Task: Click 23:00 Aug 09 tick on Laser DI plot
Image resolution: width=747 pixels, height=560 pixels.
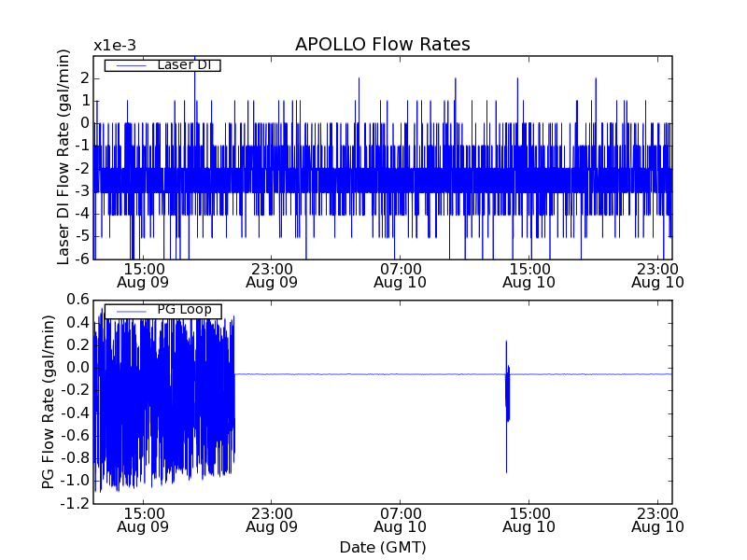Action: tap(271, 274)
